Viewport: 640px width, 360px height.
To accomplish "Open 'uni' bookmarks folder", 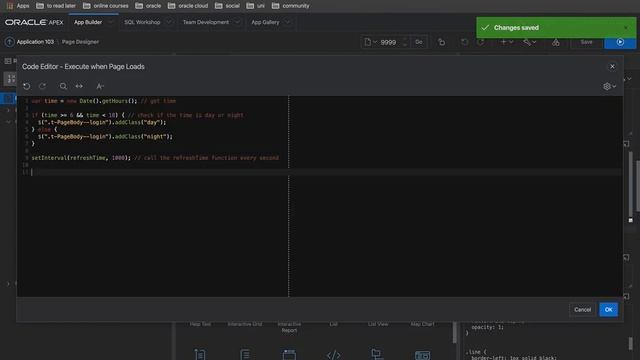I will (x=256, y=6).
